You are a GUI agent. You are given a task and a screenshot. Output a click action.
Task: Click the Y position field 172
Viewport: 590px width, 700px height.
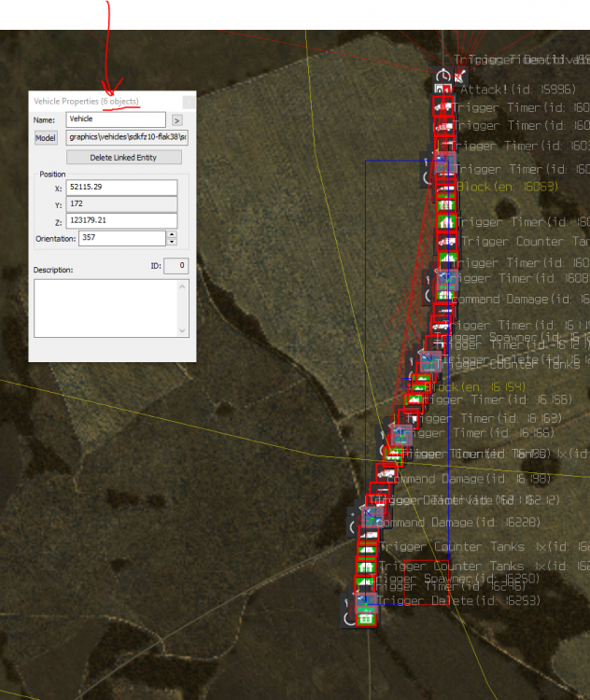tap(121, 204)
